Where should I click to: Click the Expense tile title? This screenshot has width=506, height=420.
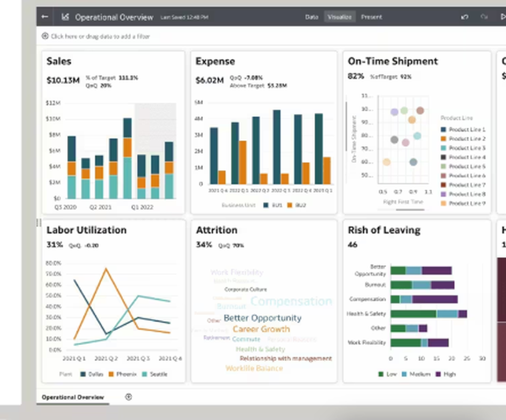(215, 61)
